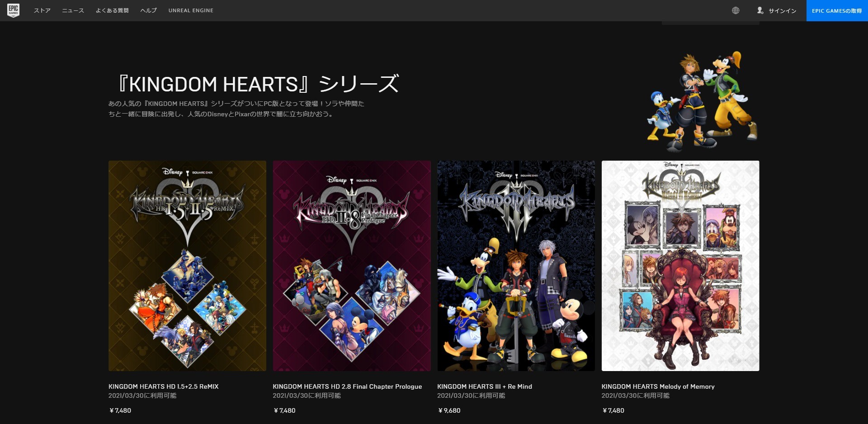Image resolution: width=868 pixels, height=424 pixels.
Task: Click the サインイン link
Action: tap(782, 11)
